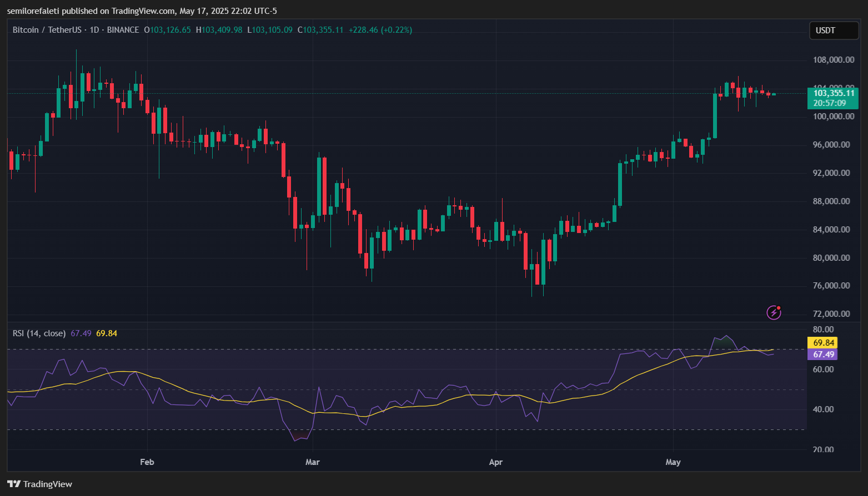Click the purple 67.49 tag on RSI scale
Viewport: 868px width, 496px height.
(x=823, y=355)
